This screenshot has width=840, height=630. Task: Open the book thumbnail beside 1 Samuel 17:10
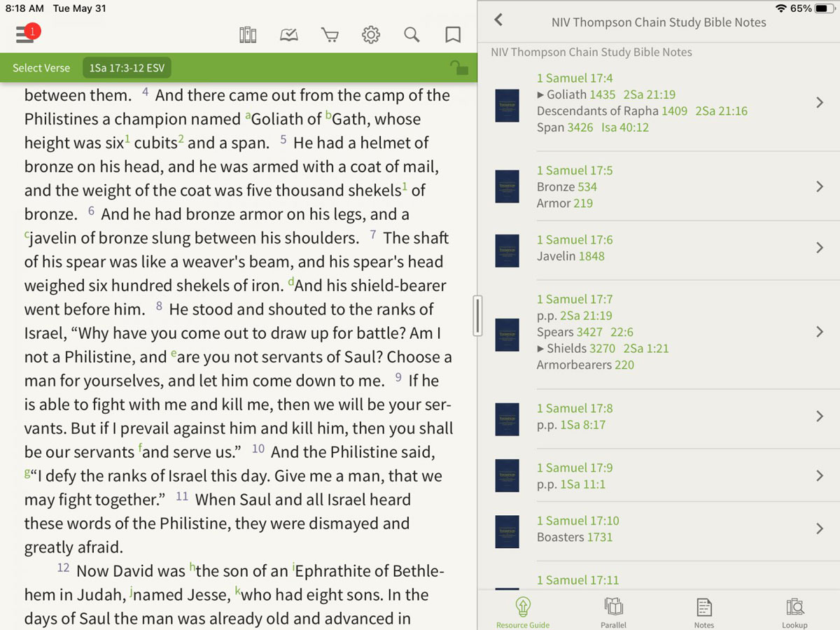(507, 532)
